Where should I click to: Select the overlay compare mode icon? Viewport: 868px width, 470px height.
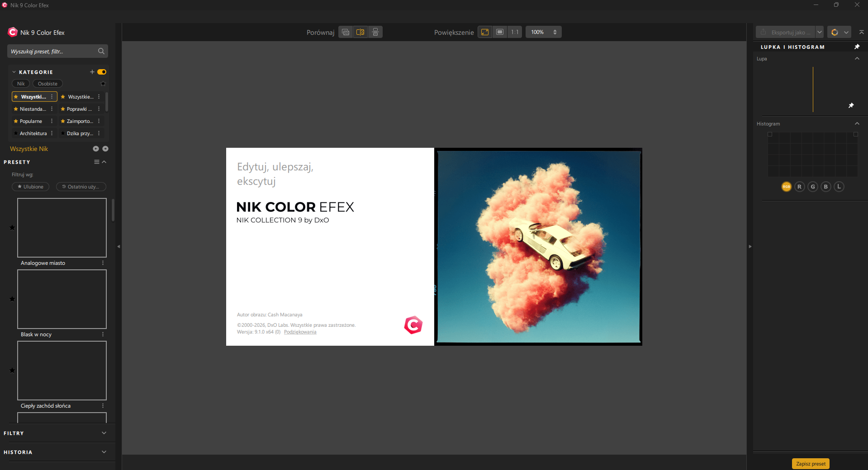coord(346,32)
